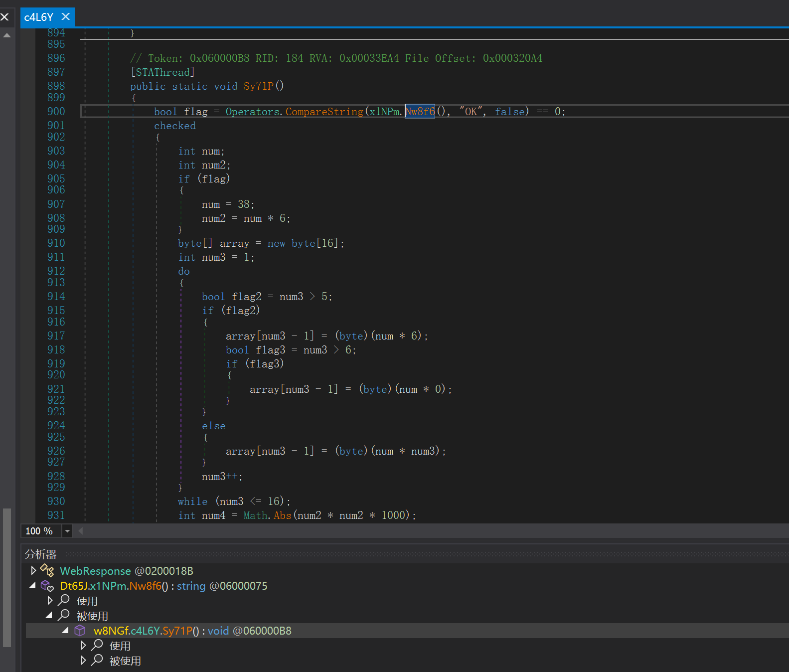789x672 pixels.
Task: Click 'int num3 = 1;' declaration
Action: point(216,257)
